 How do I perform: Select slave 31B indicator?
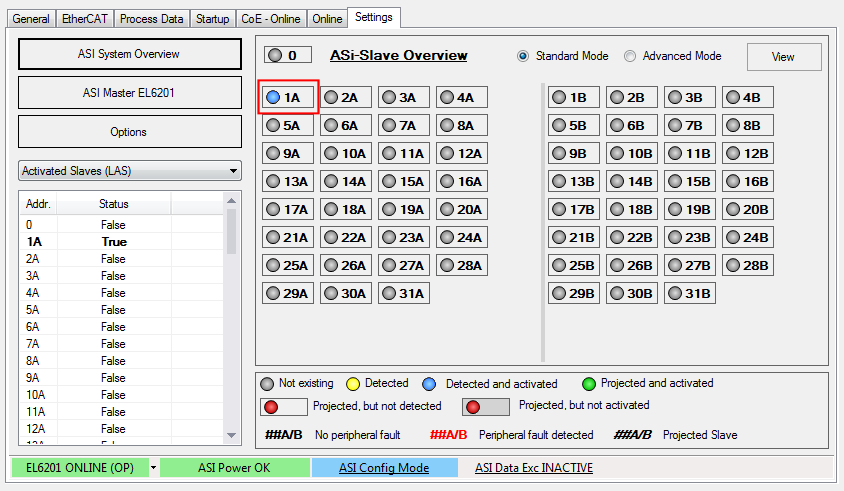coord(690,293)
